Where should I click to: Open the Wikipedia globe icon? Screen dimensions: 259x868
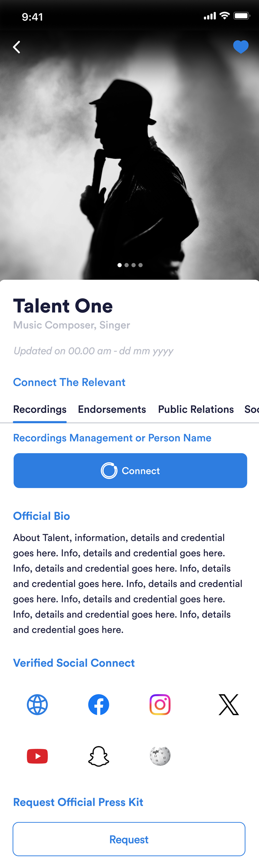click(x=160, y=756)
